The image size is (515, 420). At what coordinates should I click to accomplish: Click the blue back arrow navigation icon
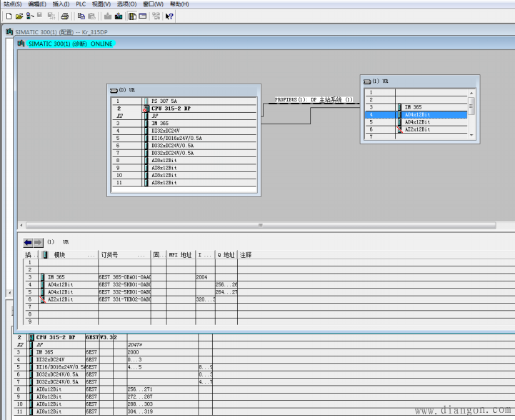click(x=29, y=242)
